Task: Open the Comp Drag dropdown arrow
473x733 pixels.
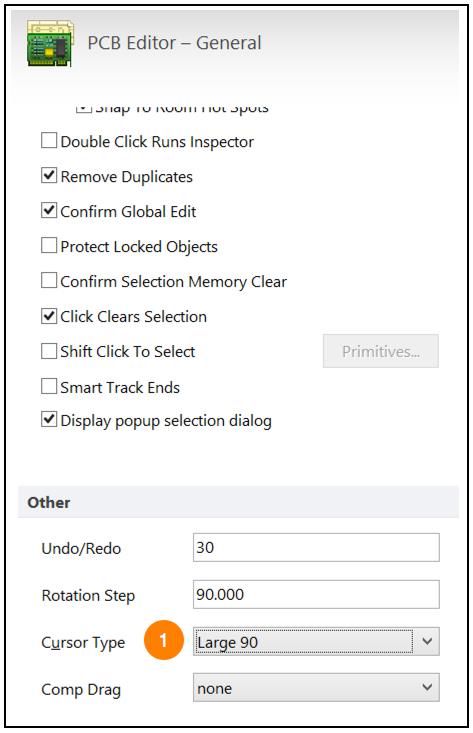Action: (427, 687)
